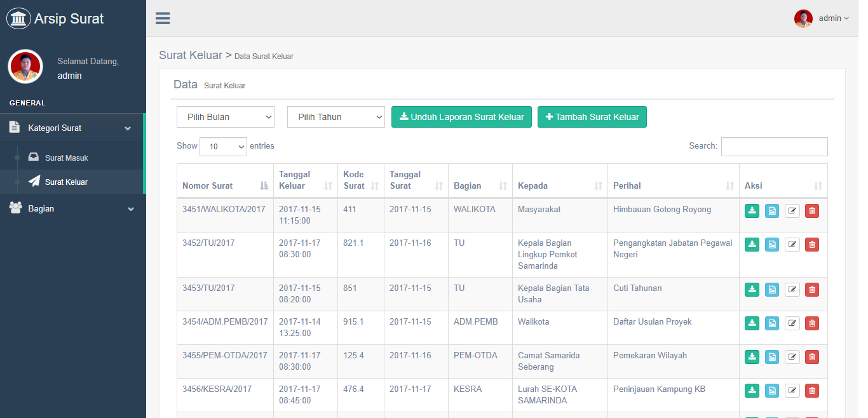This screenshot has width=868, height=418.
Task: Click the Tambah Surat Keluar button
Action: [x=592, y=117]
